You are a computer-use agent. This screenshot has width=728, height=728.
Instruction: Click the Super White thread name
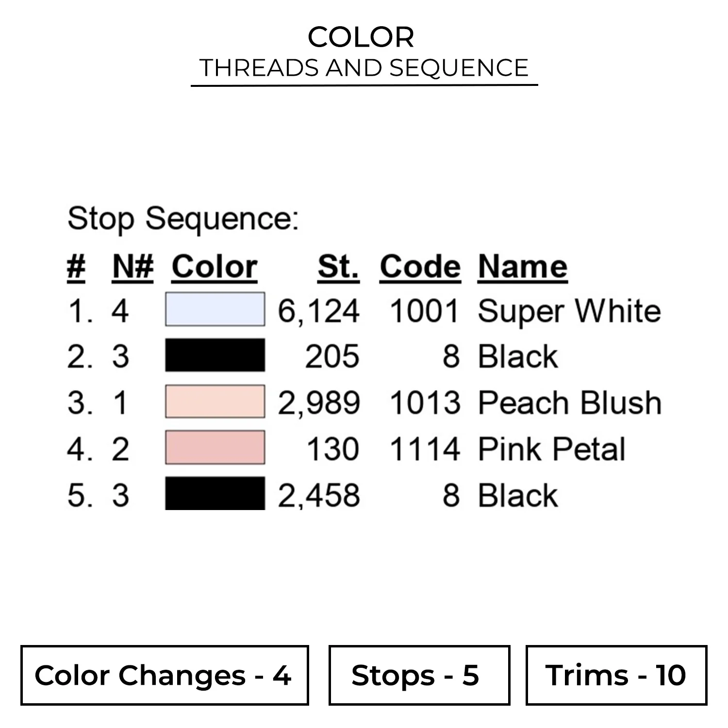(x=569, y=311)
